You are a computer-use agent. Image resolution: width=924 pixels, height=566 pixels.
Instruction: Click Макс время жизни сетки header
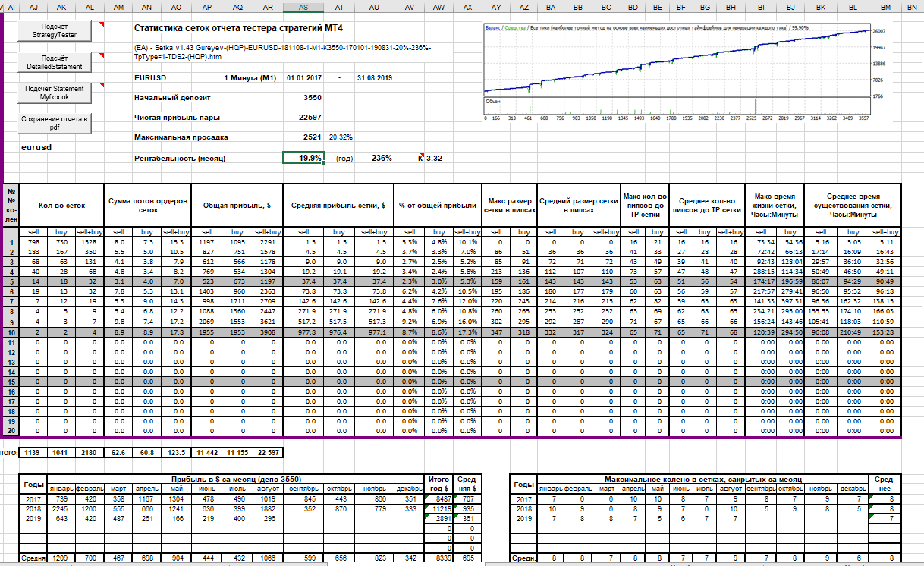tap(775, 205)
